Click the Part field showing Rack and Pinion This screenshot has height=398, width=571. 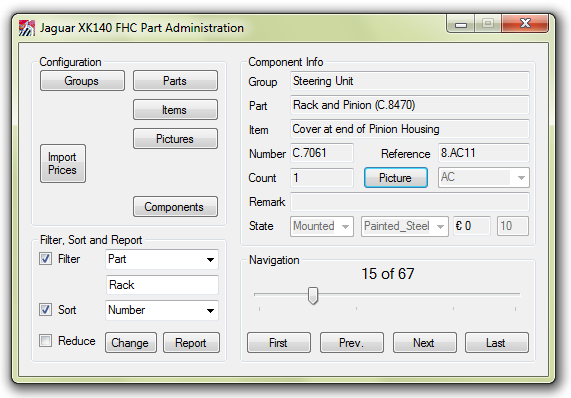tap(410, 105)
